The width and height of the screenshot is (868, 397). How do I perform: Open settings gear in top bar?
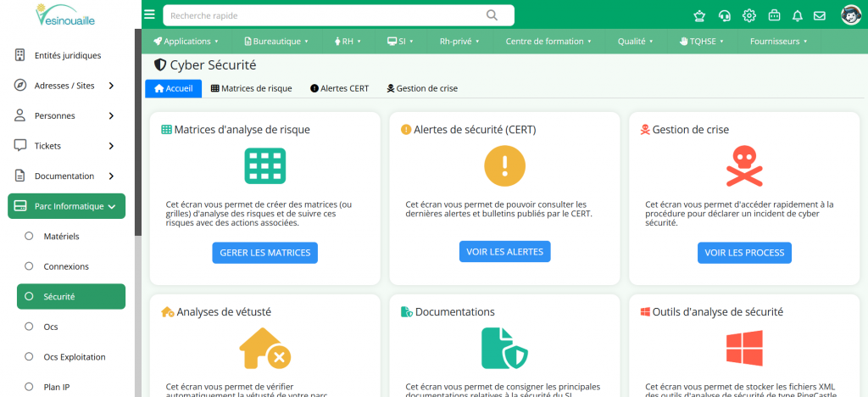pos(748,15)
